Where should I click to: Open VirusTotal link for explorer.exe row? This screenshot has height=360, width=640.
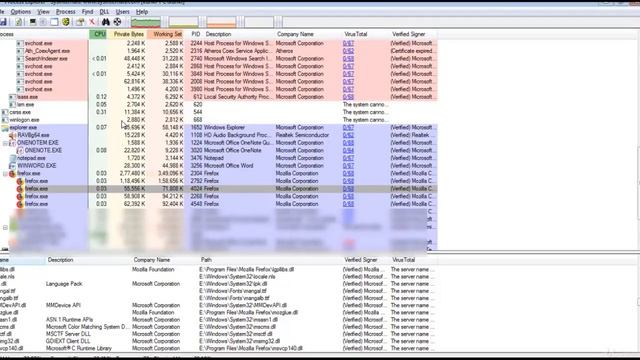348,128
